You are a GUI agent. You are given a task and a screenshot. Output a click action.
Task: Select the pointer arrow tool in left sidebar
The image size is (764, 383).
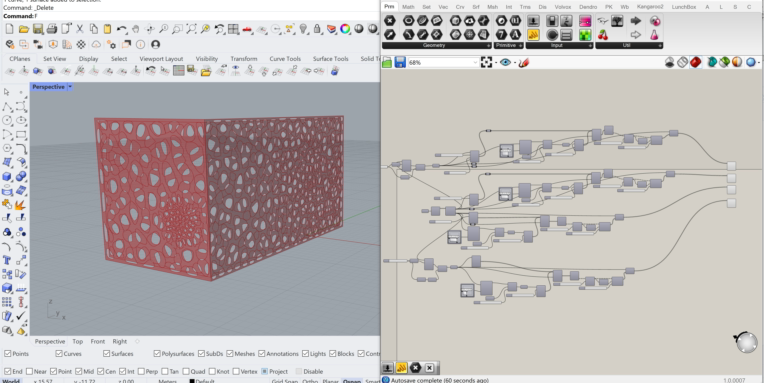[6, 92]
